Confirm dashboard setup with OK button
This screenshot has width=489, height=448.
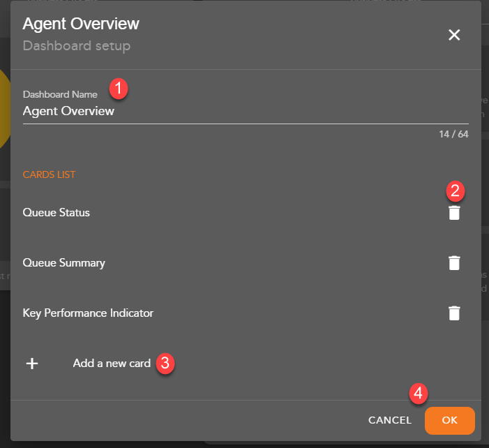tap(449, 420)
